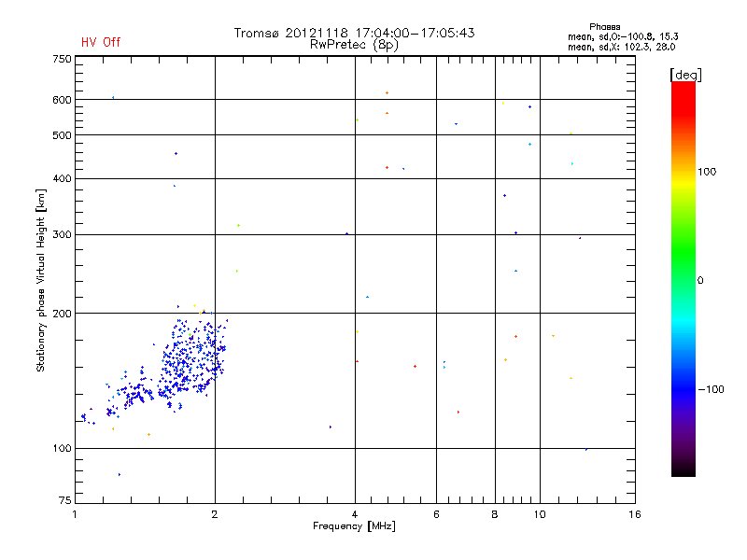Click the '750' height axis label

pos(62,59)
